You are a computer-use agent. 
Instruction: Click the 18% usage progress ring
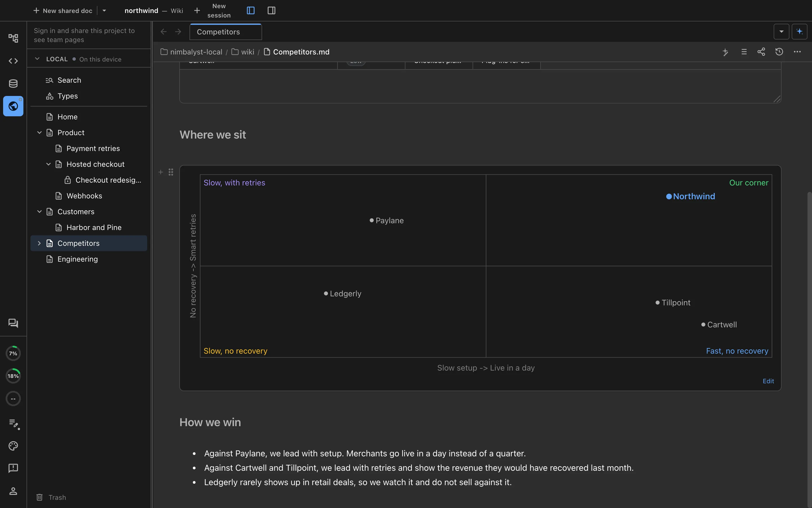pyautogui.click(x=13, y=376)
